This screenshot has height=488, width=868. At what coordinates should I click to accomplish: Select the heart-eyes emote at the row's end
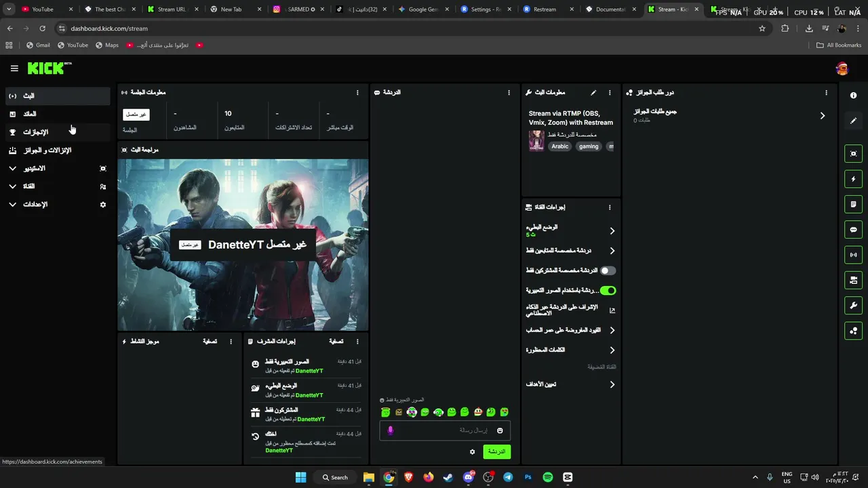pyautogui.click(x=504, y=412)
